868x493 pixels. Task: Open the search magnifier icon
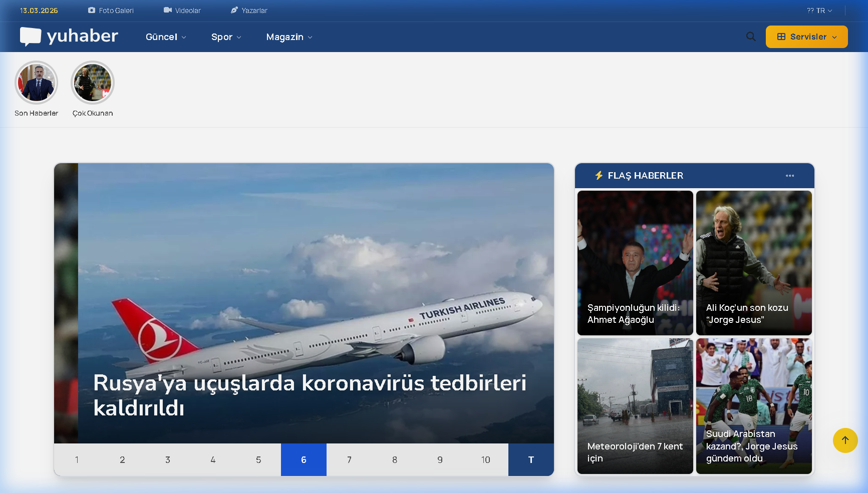click(x=750, y=37)
